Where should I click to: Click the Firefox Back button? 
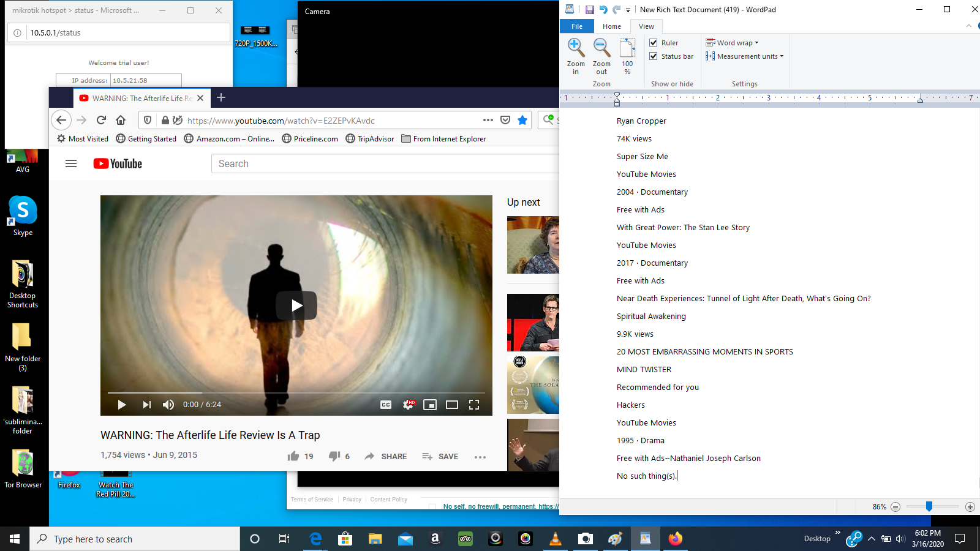click(61, 120)
